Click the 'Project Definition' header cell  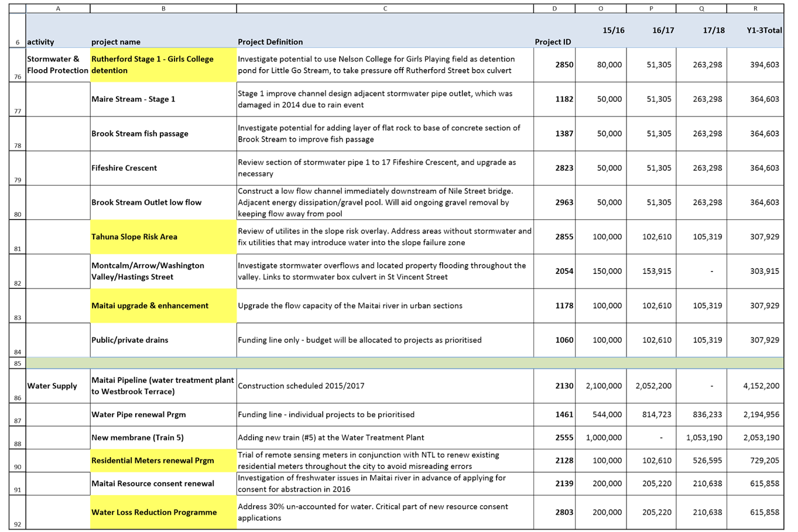(x=385, y=30)
